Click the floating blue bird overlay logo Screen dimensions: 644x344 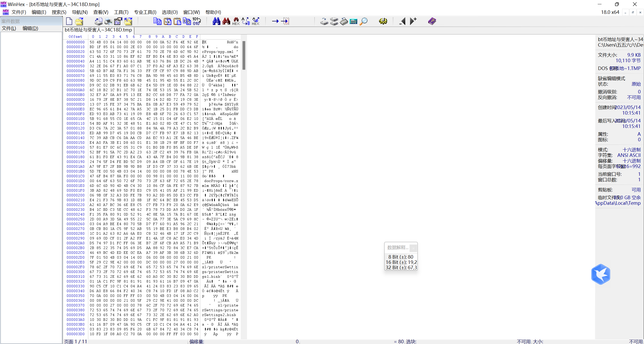[600, 274]
